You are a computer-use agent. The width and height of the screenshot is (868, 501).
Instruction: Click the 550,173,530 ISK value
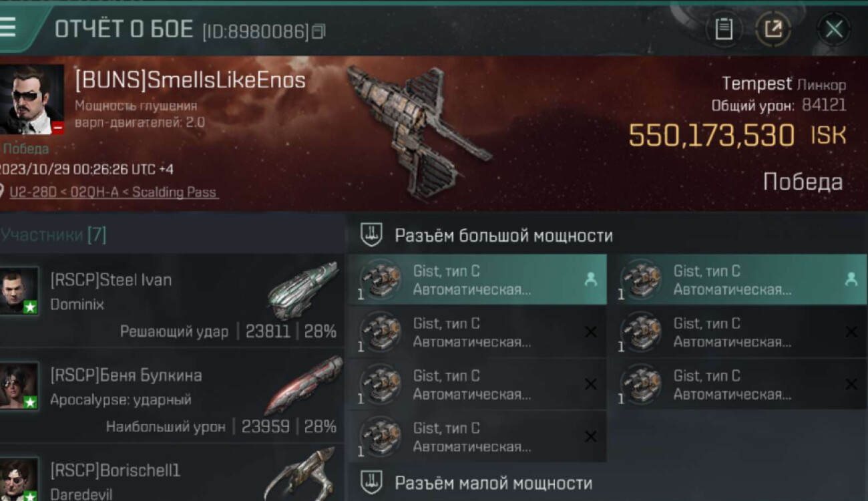737,136
